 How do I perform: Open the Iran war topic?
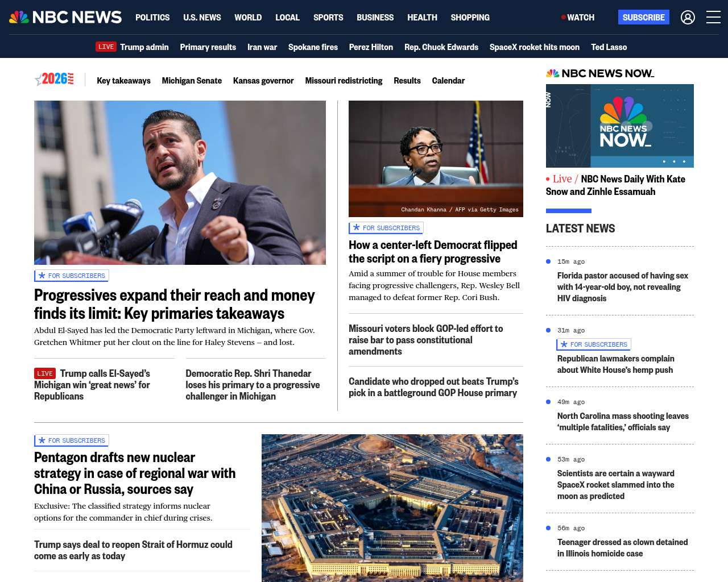(262, 47)
